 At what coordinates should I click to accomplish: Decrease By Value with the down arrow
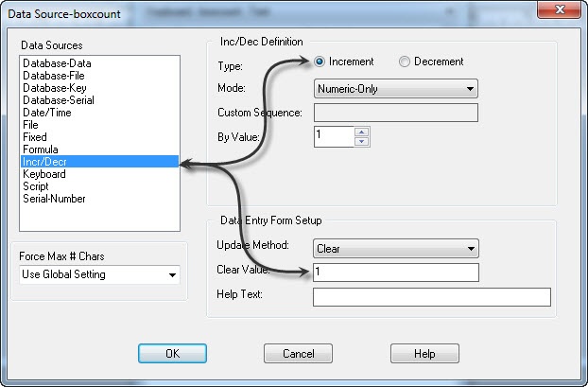(361, 142)
